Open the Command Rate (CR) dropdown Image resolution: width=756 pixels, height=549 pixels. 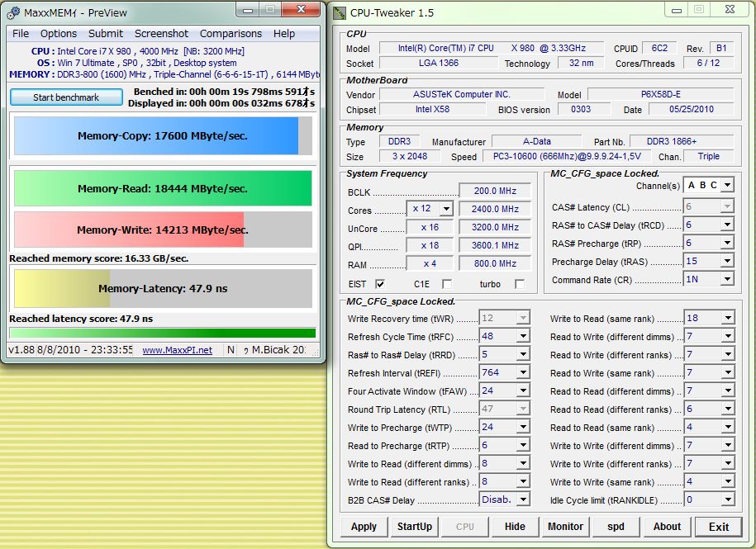tap(727, 279)
